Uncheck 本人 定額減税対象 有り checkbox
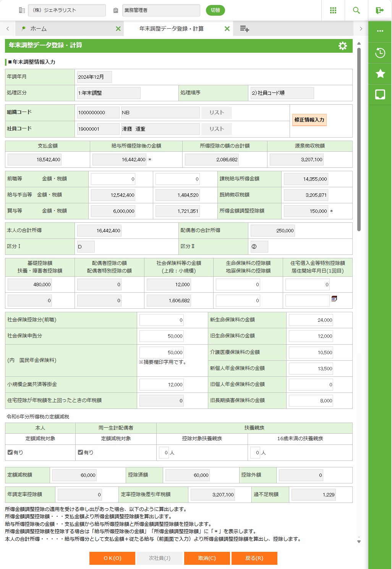Screen dimensions: 392x569 (x=10, y=452)
